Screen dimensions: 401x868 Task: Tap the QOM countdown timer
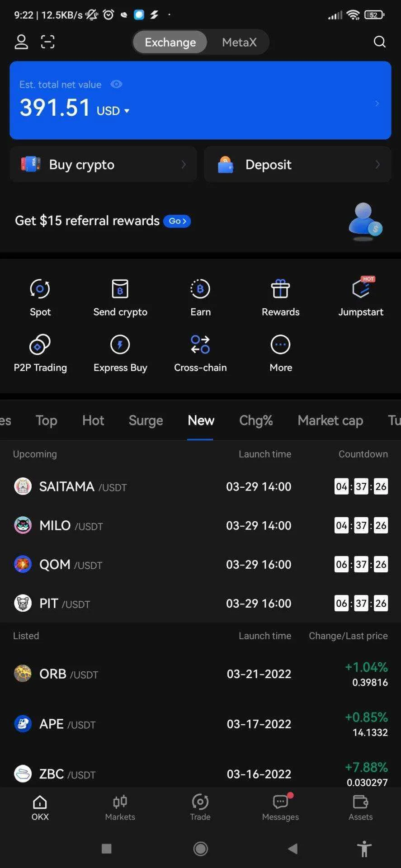361,564
